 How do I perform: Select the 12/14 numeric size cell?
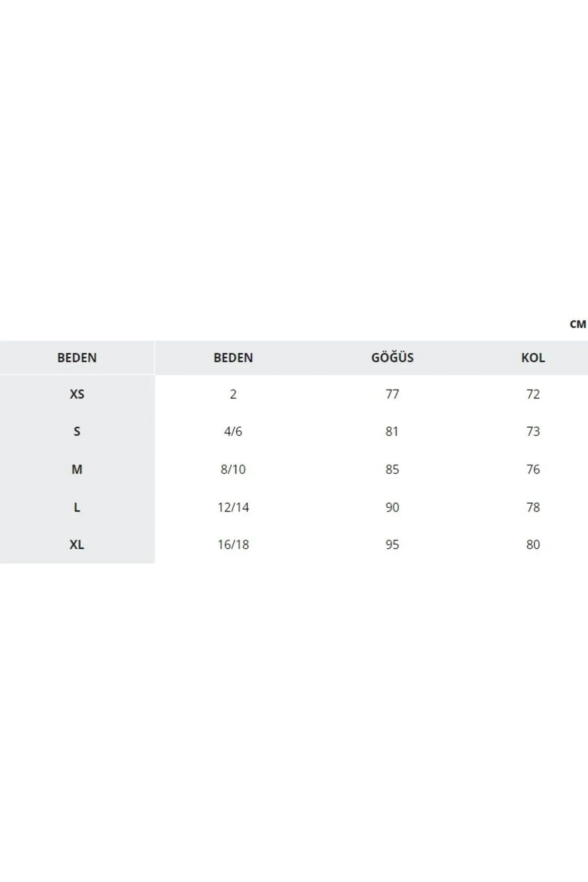[x=233, y=507]
